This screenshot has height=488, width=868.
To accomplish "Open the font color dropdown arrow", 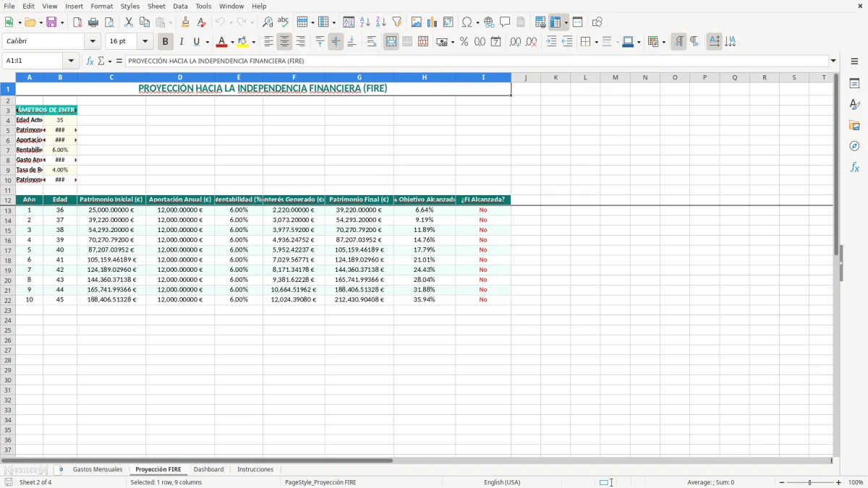I will coord(231,42).
